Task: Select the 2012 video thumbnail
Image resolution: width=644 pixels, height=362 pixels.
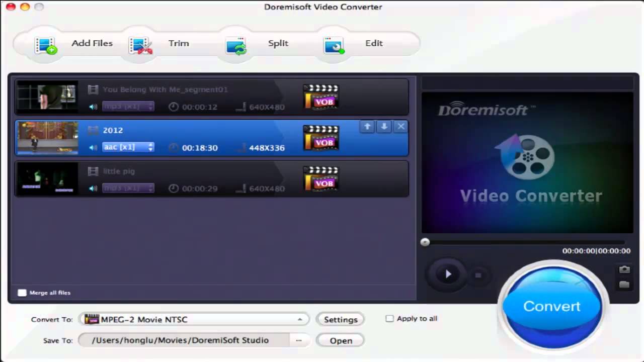Action: click(x=48, y=137)
